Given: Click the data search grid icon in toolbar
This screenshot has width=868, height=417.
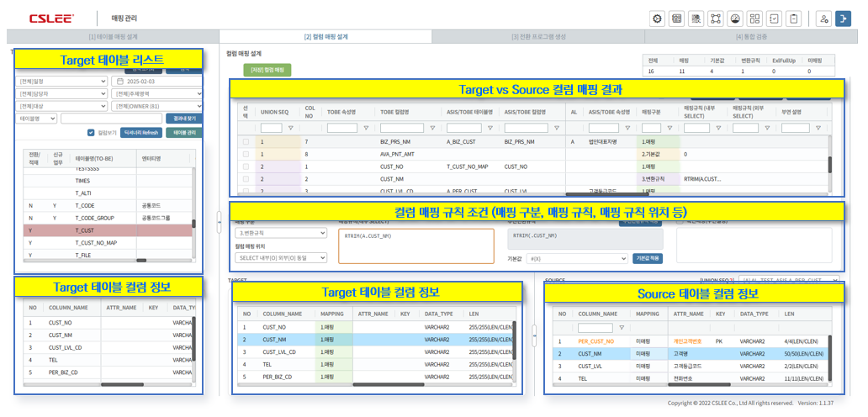Looking at the screenshot, I should pos(696,18).
